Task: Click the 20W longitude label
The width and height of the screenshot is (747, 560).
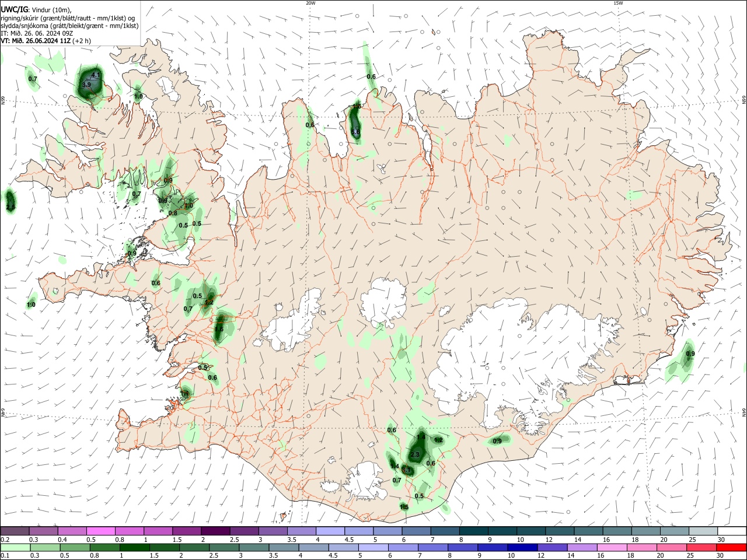Action: tap(310, 3)
